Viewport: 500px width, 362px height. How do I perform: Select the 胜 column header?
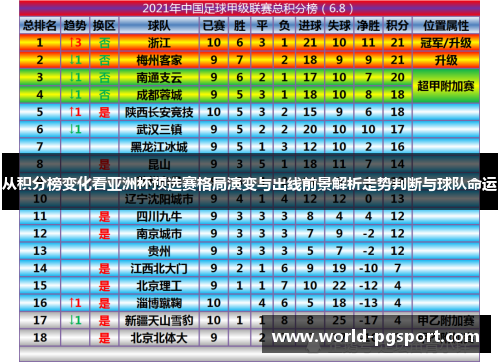coord(239,25)
